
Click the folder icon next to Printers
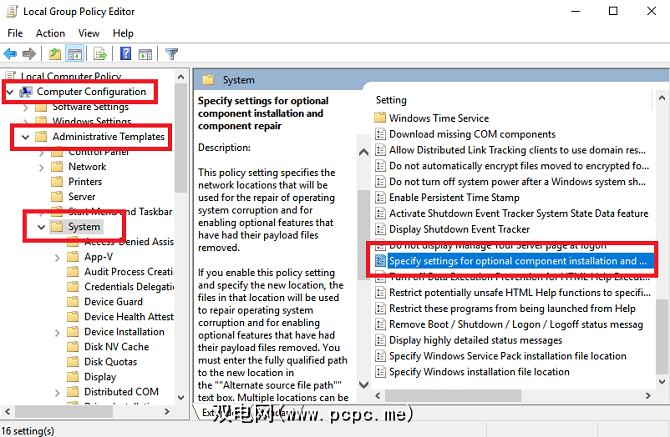(x=57, y=182)
